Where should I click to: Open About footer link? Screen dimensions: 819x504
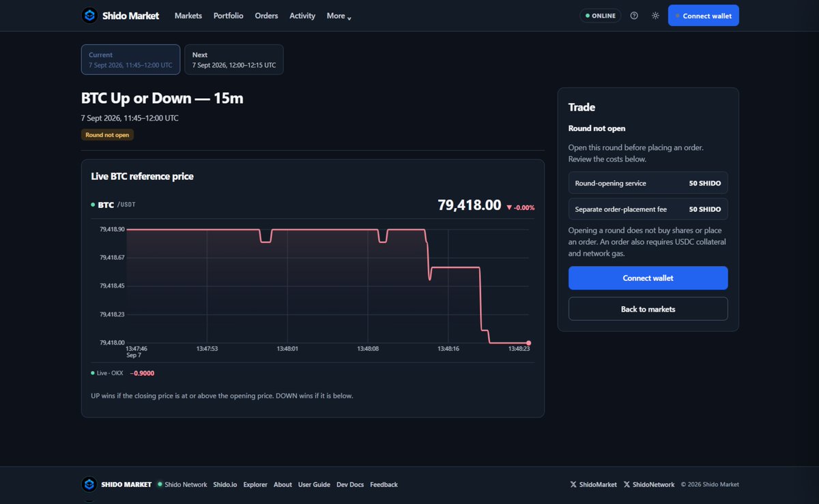point(283,485)
